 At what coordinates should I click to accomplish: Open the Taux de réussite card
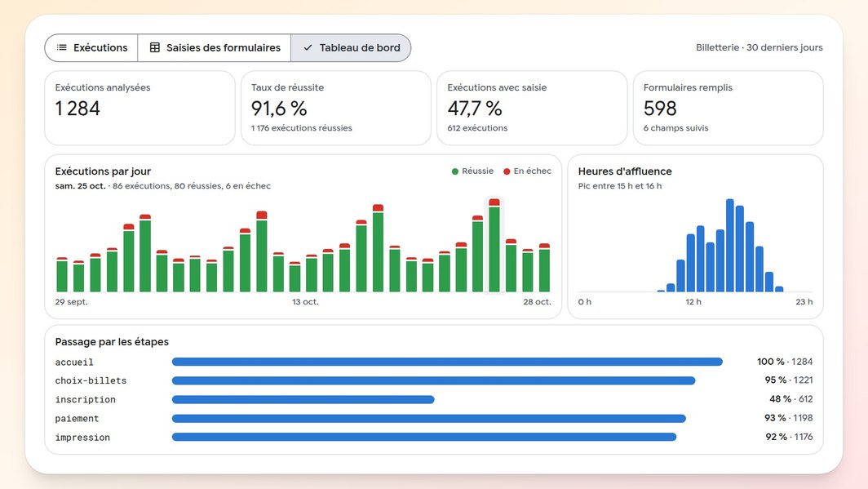pyautogui.click(x=336, y=108)
